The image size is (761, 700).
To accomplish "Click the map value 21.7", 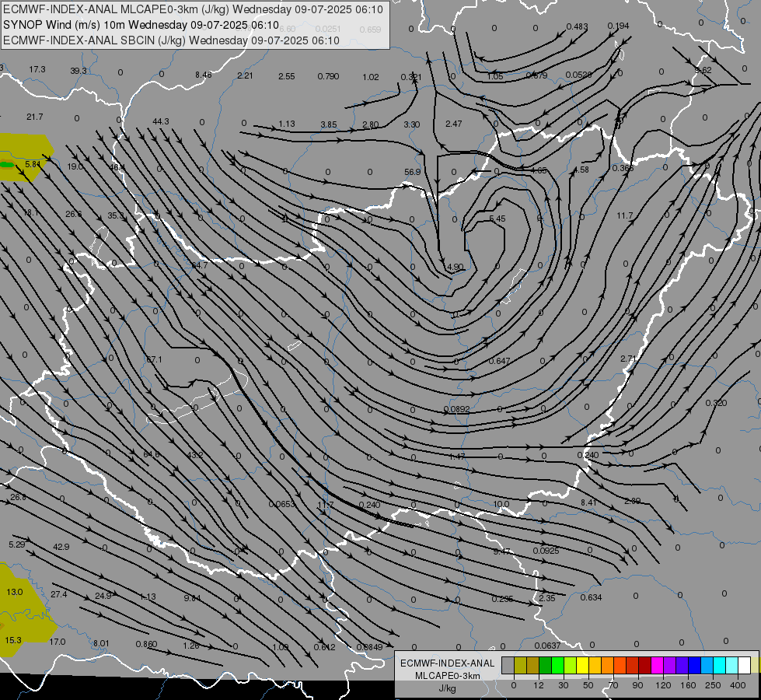I will 35,117.
